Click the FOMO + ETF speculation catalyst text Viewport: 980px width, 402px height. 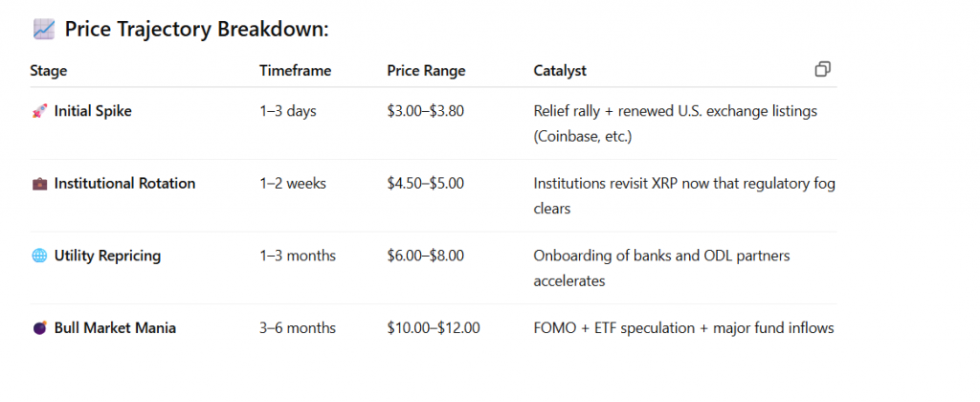(683, 328)
